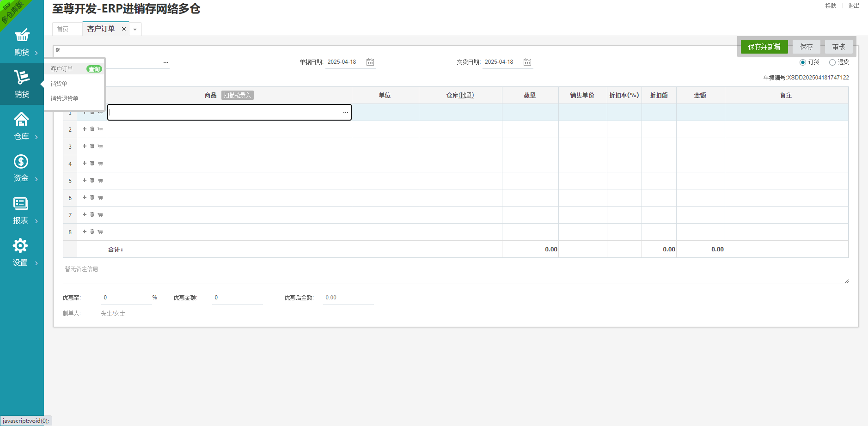Switch to the 首页 tab
The image size is (868, 426).
tap(63, 29)
